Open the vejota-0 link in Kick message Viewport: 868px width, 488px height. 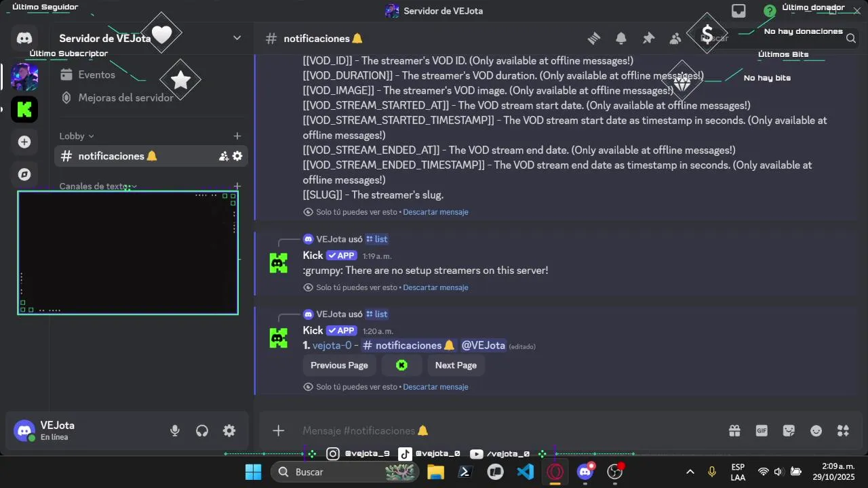(x=332, y=346)
